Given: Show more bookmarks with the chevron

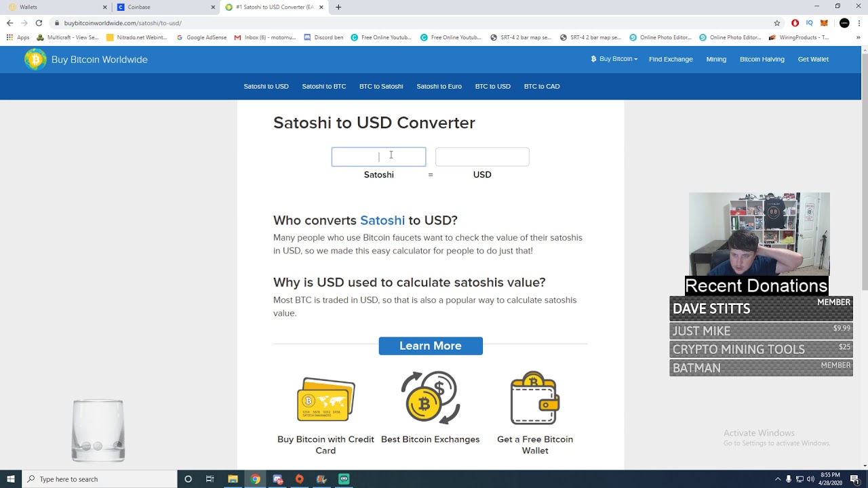Looking at the screenshot, I should tap(859, 37).
